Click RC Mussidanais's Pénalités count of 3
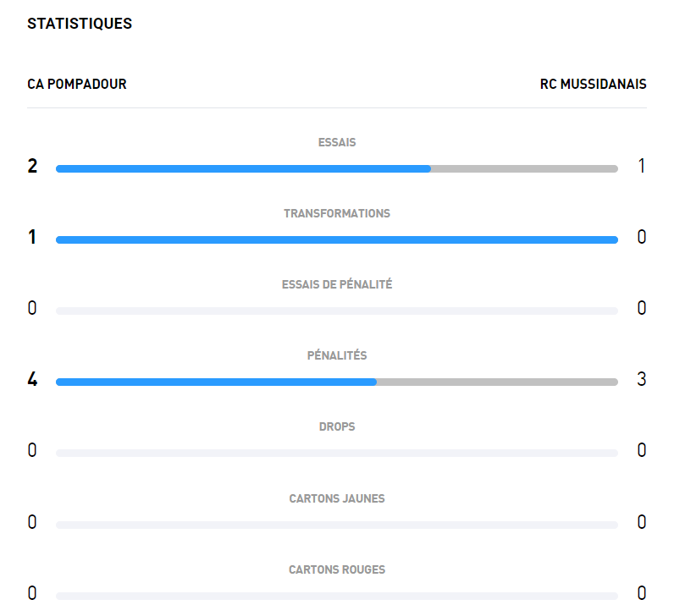674x616 pixels. [x=642, y=379]
